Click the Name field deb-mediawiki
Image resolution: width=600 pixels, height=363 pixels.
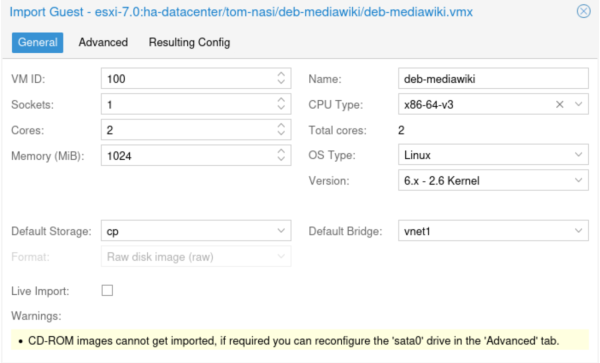pyautogui.click(x=493, y=78)
